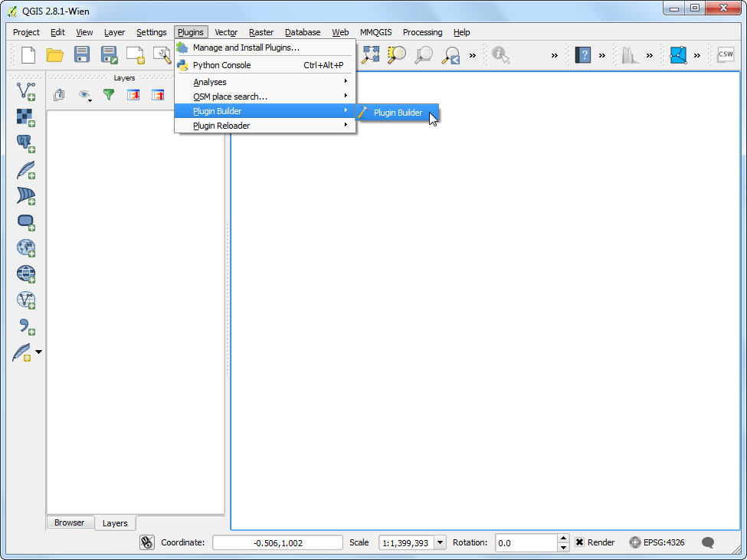Screen dimensions: 747x560
Task: Click the Zoom Last icon
Action: (x=450, y=54)
